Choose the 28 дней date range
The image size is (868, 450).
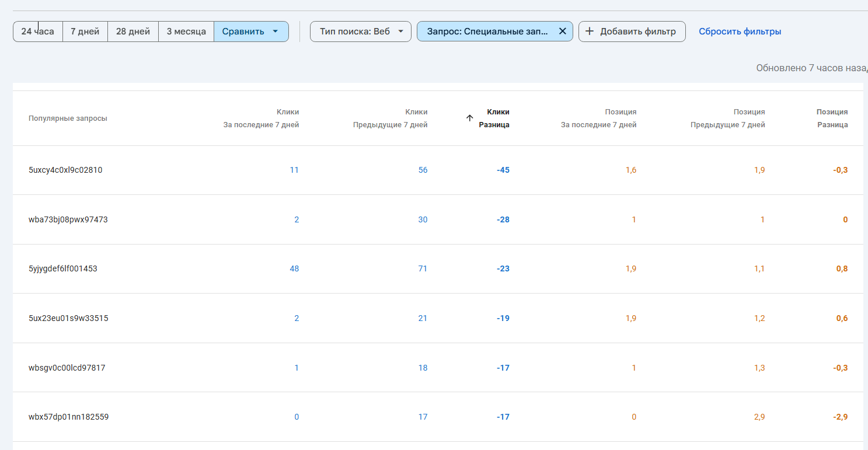click(x=133, y=32)
